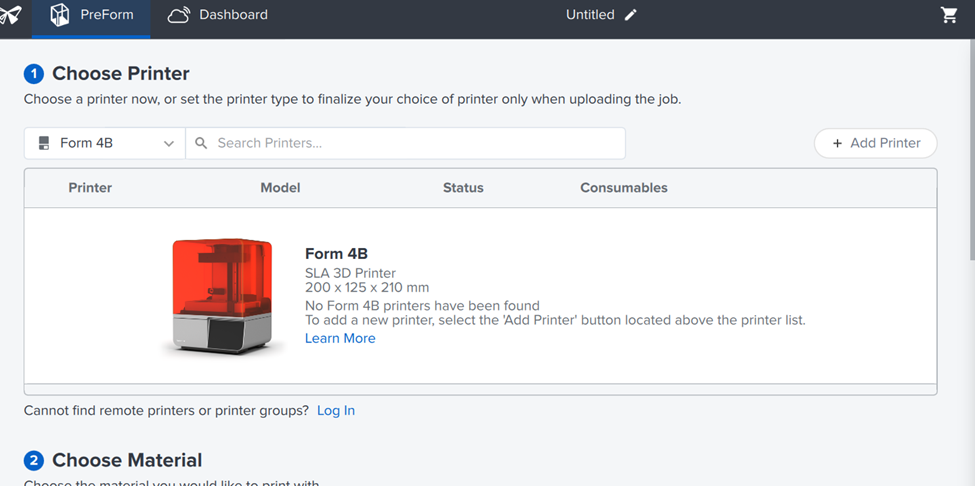Click the Consumables column header
The width and height of the screenshot is (975, 486).
pyautogui.click(x=624, y=188)
